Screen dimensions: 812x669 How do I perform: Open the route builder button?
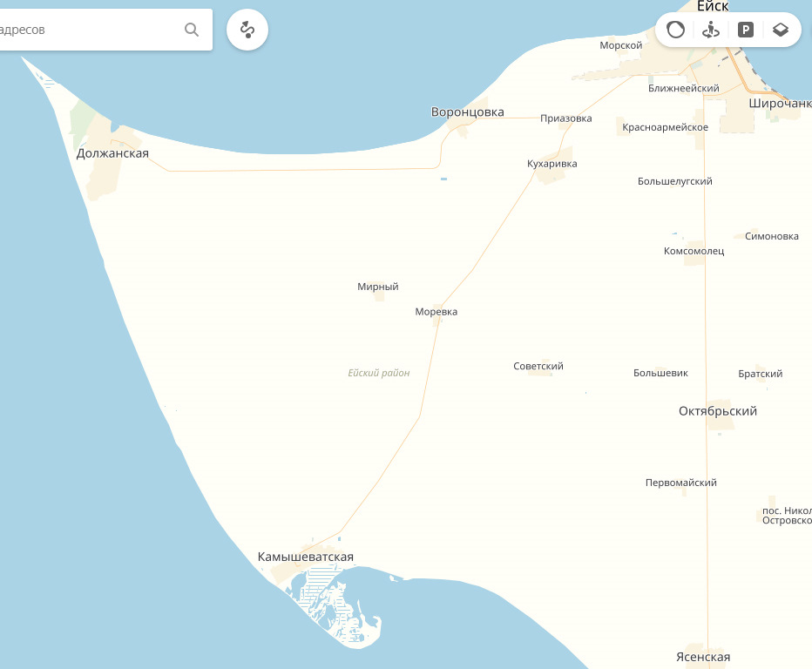[247, 30]
